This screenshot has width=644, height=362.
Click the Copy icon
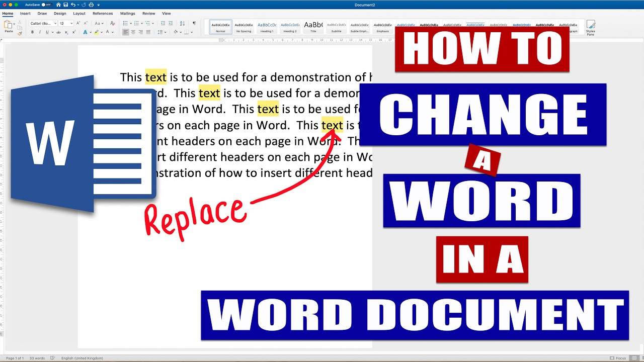click(20, 28)
